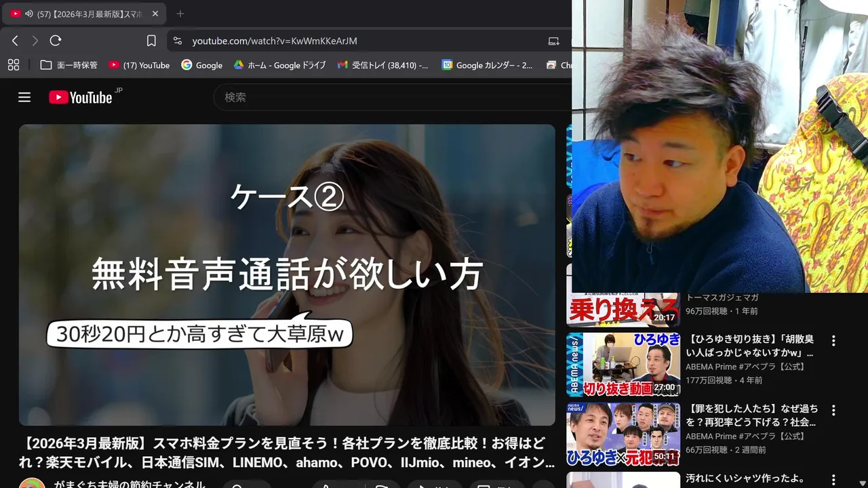The image size is (868, 488).
Task: Open the ホーム - Google ドライブ bookmark
Action: (x=279, y=65)
